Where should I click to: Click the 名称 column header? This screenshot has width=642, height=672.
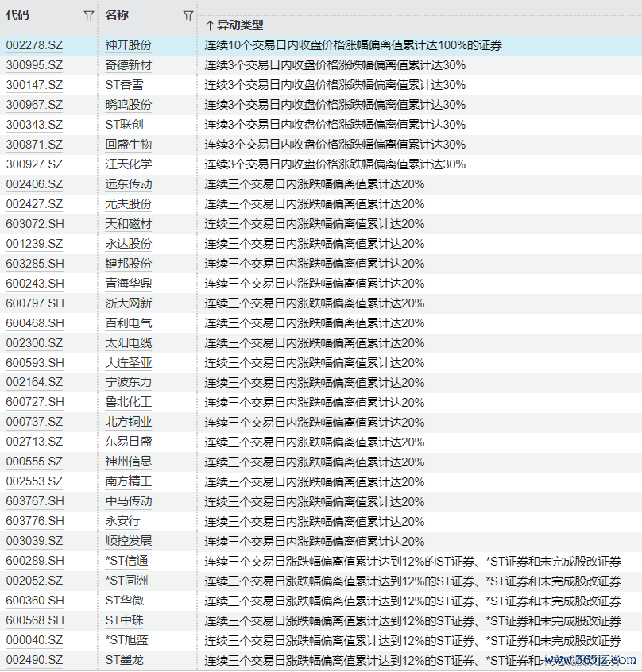tap(117, 16)
